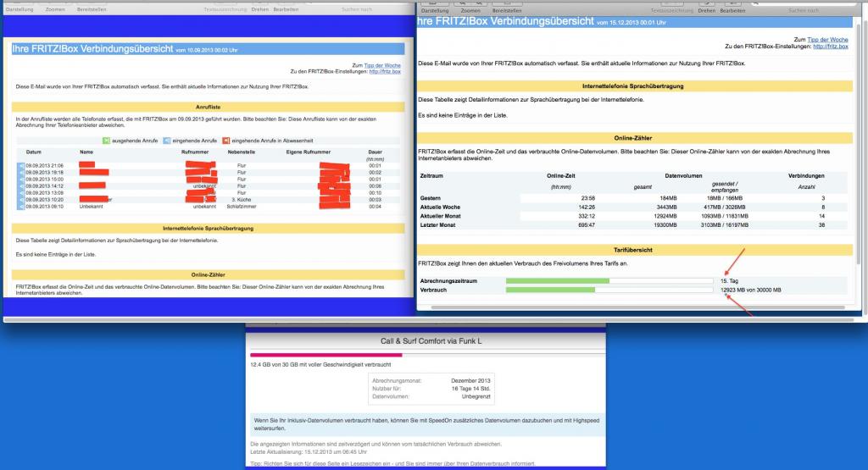This screenshot has height=470, width=868.
Task: Click the Eigene Rufnummer column header
Action: pyautogui.click(x=309, y=152)
